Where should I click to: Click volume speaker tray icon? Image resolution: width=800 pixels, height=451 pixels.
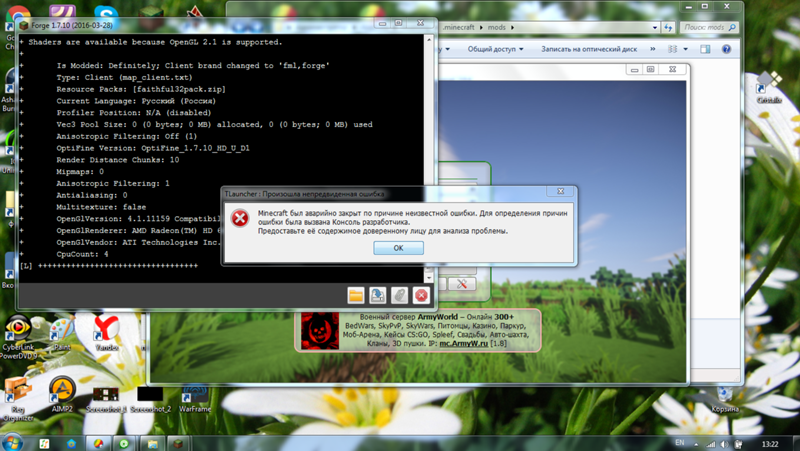[x=724, y=444]
